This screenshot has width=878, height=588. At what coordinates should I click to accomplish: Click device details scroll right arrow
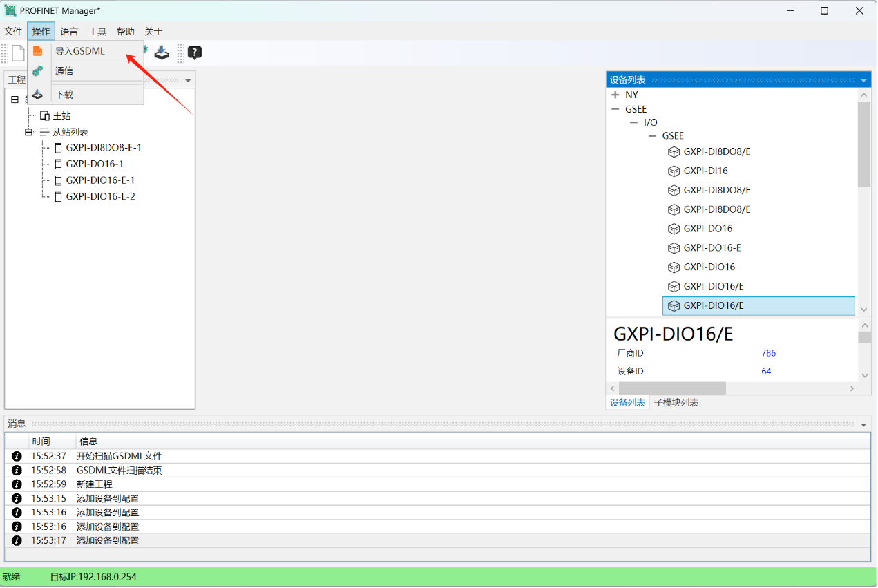point(851,388)
